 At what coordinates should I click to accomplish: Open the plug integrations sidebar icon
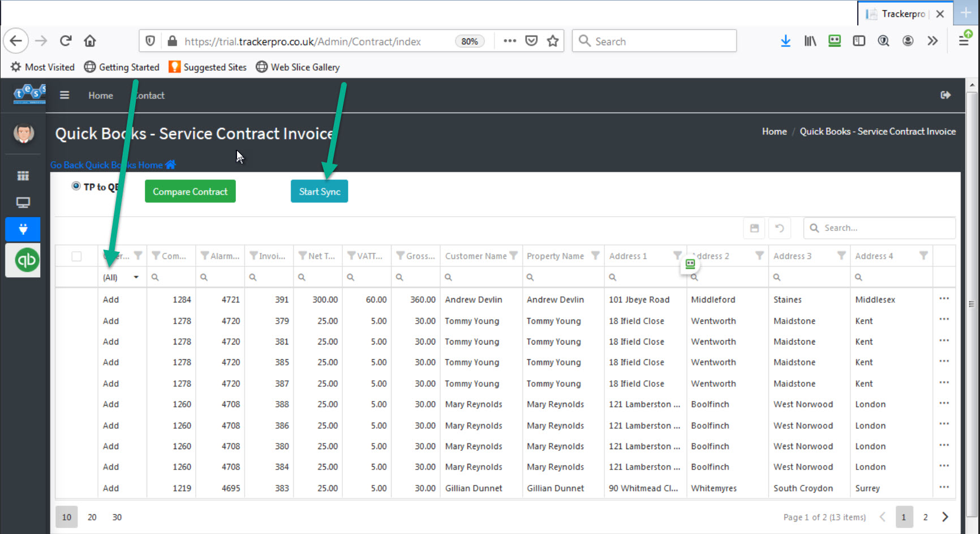[x=23, y=229]
